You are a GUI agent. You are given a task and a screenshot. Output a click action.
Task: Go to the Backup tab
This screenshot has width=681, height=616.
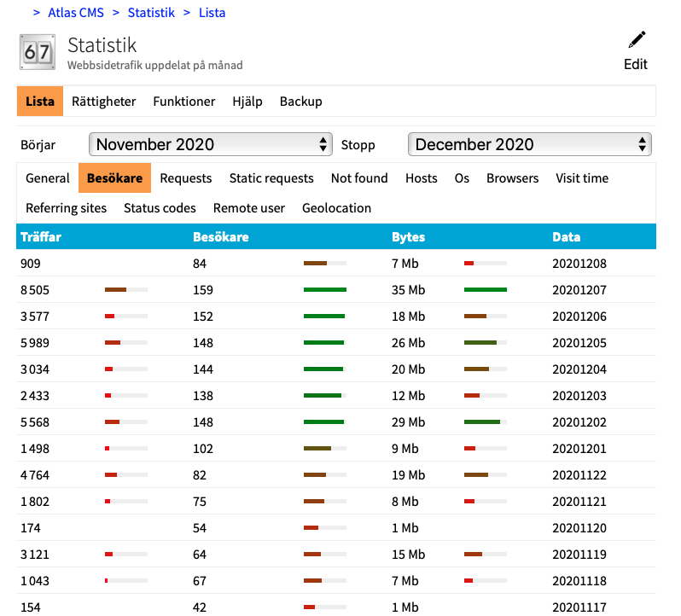coord(300,102)
